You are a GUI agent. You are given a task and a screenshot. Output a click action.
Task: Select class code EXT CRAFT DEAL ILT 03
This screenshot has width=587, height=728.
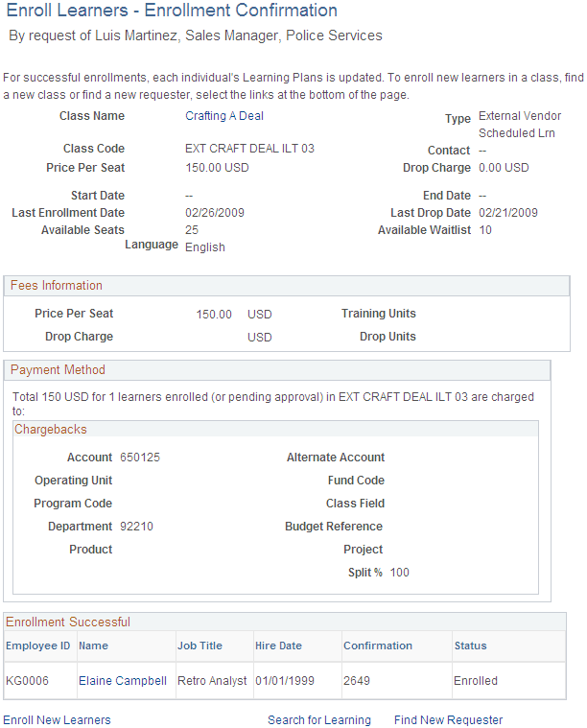coord(249,148)
